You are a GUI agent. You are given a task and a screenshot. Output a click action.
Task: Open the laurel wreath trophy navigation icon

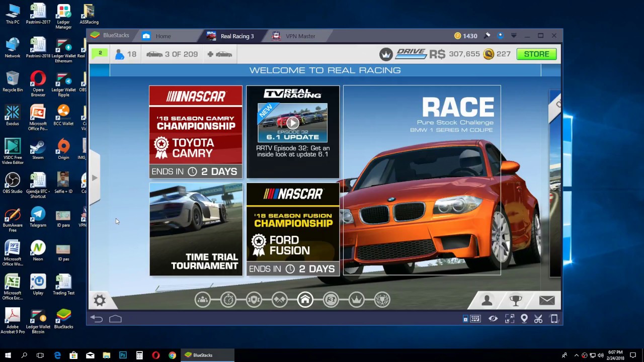tap(382, 300)
